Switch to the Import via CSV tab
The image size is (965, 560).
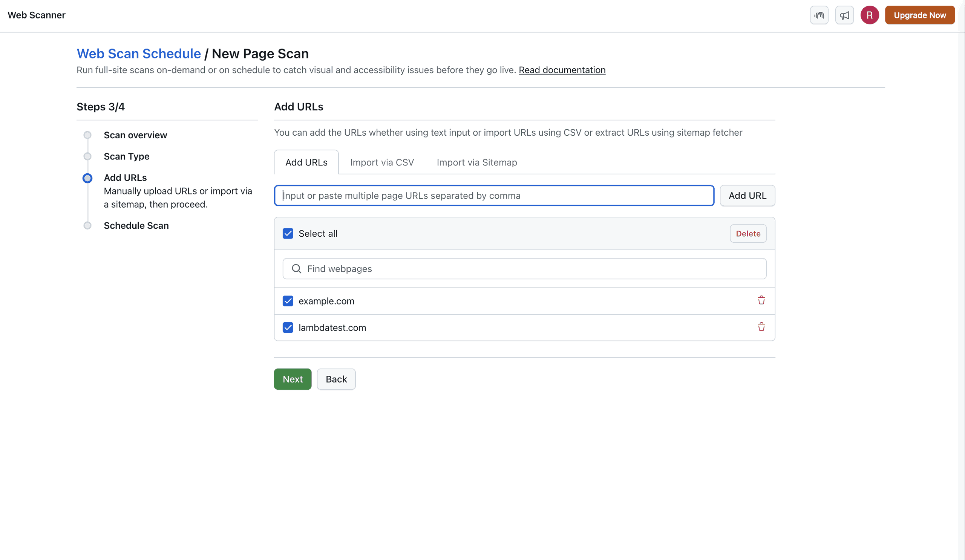382,162
